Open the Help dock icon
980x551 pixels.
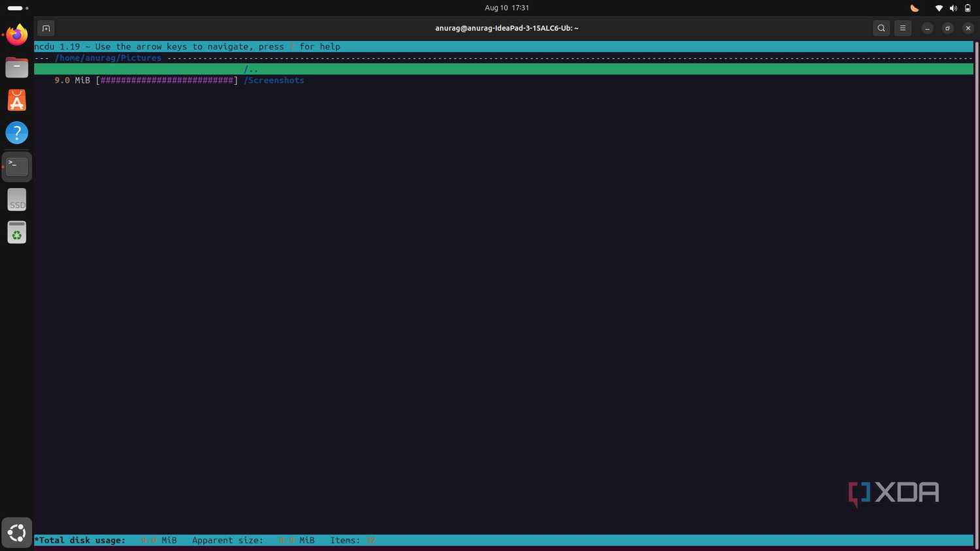[x=17, y=133]
